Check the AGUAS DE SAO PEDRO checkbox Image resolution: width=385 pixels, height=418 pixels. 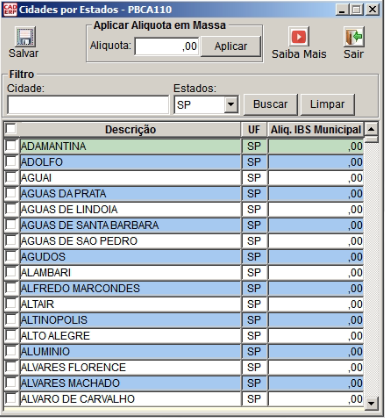11,240
